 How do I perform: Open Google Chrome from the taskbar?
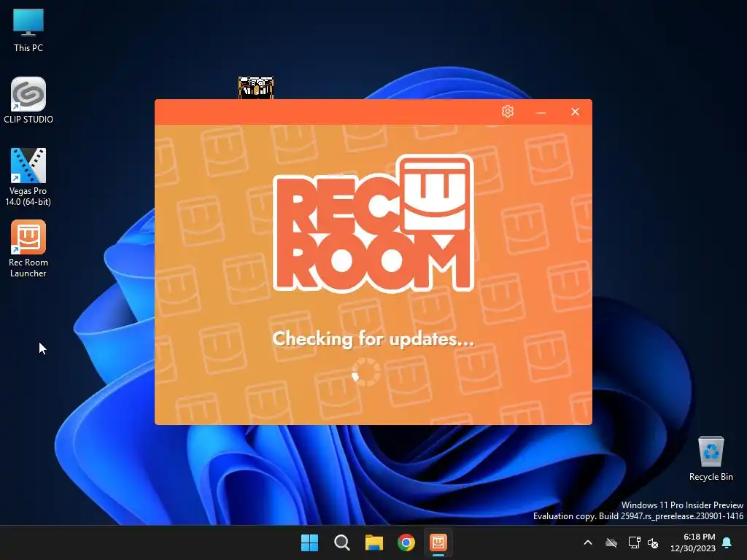[406, 542]
